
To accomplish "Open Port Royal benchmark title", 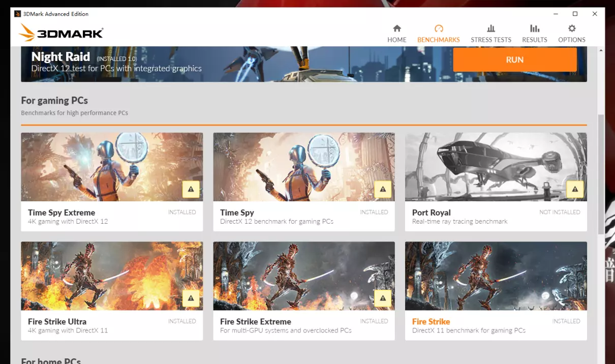I will [x=432, y=213].
